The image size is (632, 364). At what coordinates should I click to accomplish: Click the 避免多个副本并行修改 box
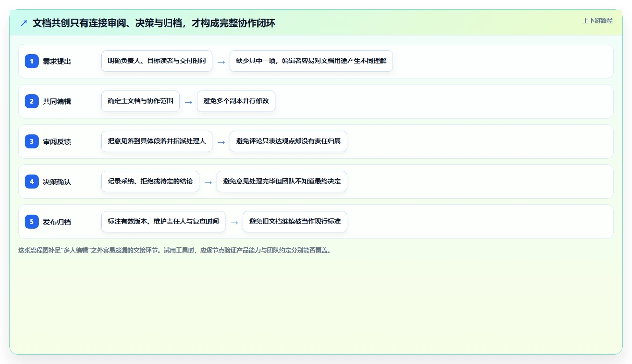pyautogui.click(x=236, y=101)
